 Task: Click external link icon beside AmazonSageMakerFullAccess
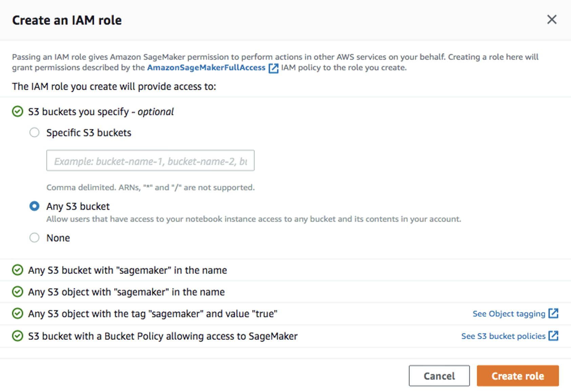click(x=273, y=68)
